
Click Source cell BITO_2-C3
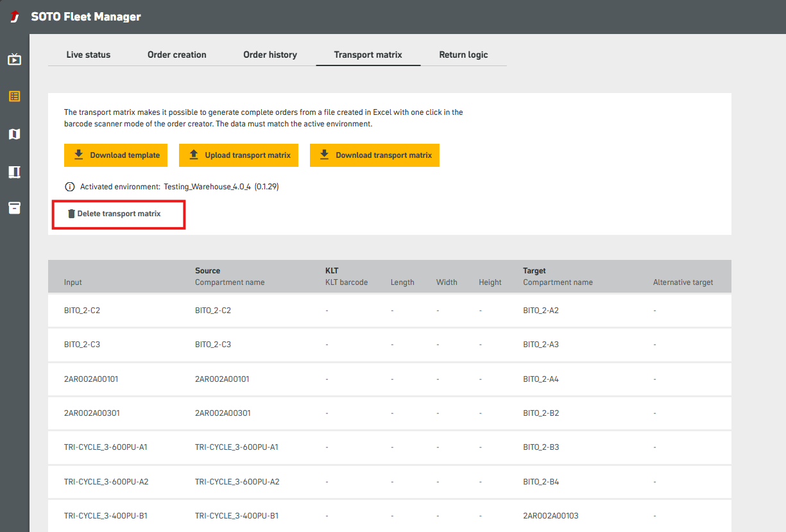pos(213,345)
